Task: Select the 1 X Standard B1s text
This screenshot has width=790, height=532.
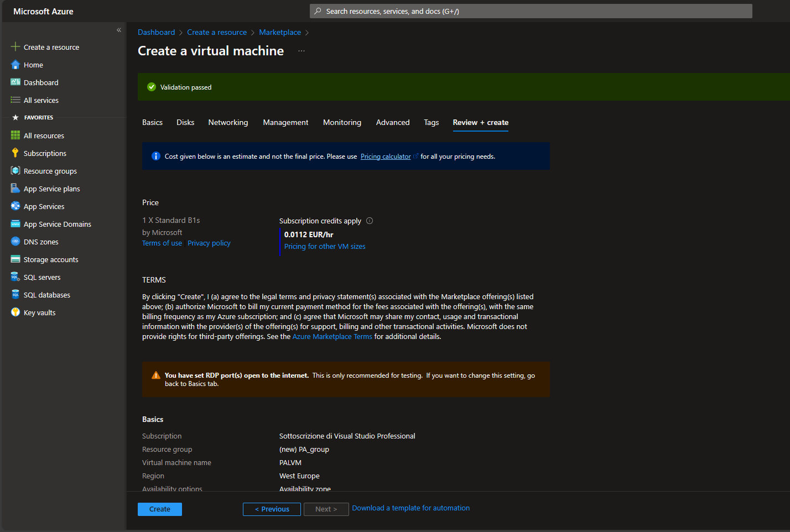Action: [x=171, y=220]
